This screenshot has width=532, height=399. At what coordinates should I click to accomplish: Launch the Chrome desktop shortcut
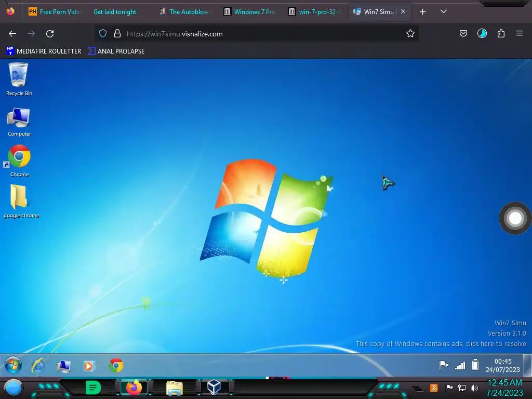tap(19, 161)
